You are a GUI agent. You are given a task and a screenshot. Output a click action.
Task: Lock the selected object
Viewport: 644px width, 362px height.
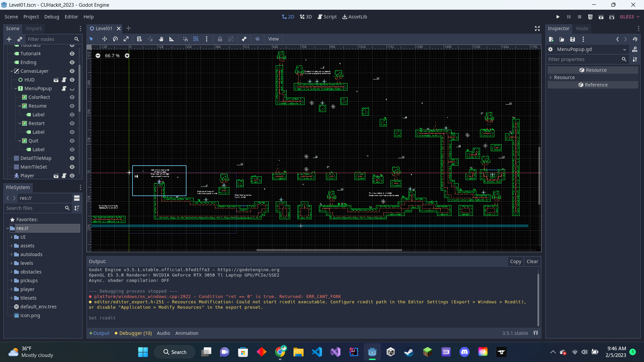[x=220, y=39]
